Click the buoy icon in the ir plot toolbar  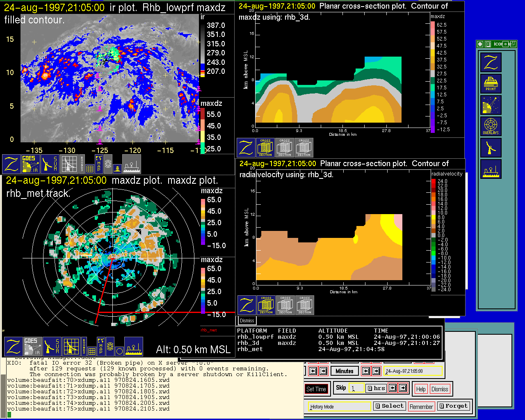click(x=117, y=168)
